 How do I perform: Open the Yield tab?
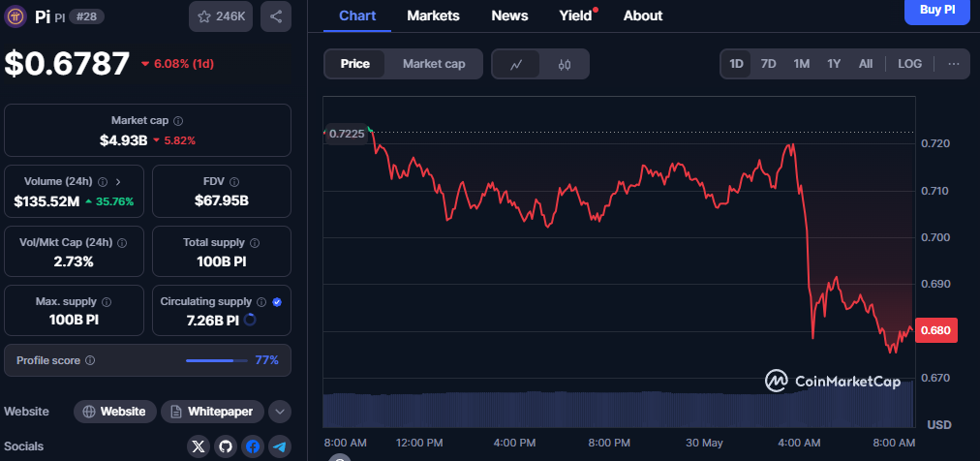click(x=575, y=15)
